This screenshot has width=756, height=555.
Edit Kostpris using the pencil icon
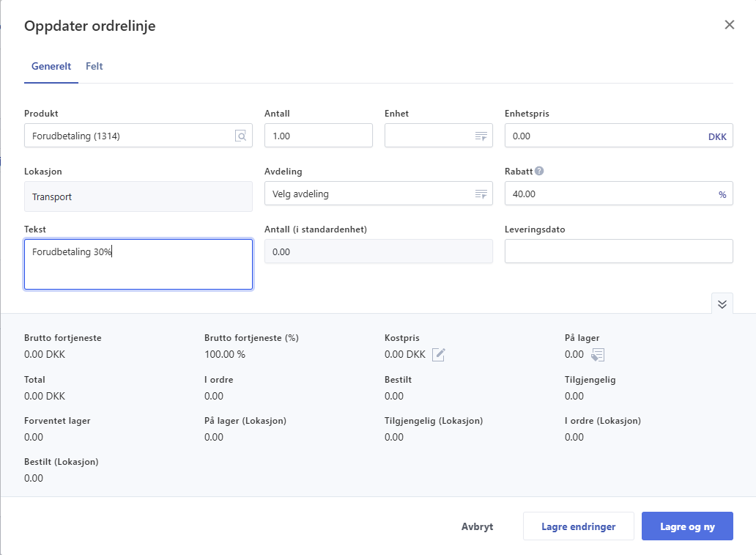click(x=439, y=355)
